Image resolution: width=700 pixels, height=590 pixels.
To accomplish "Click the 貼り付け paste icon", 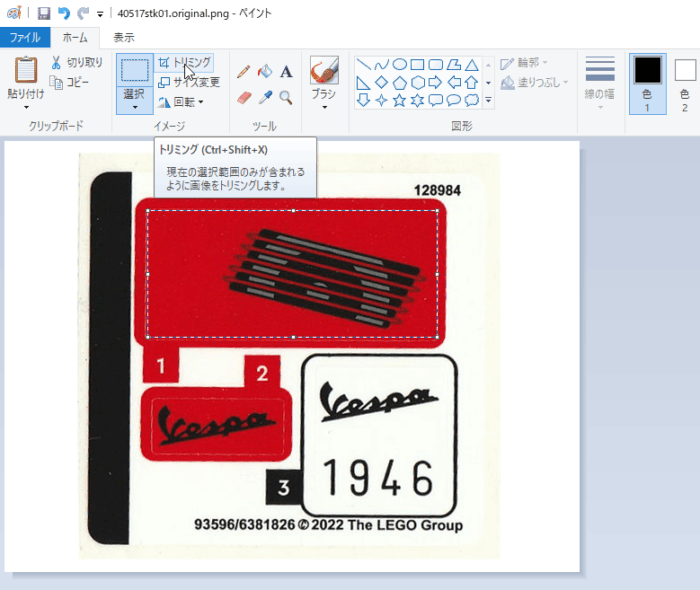I will pyautogui.click(x=26, y=70).
